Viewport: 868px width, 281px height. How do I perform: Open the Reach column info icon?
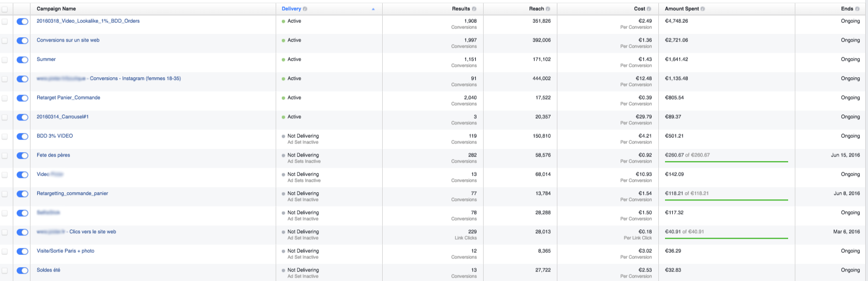click(x=548, y=9)
